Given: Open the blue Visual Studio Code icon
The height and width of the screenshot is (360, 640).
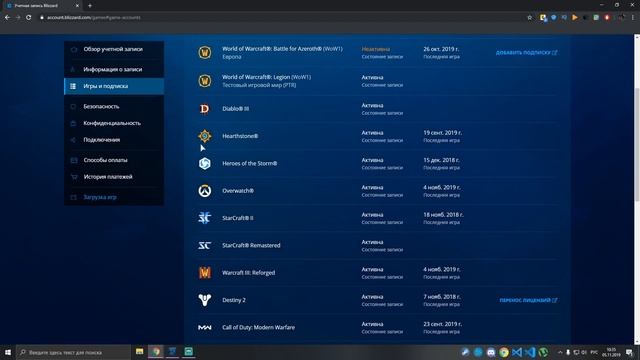Looking at the screenshot, I should click(x=530, y=352).
